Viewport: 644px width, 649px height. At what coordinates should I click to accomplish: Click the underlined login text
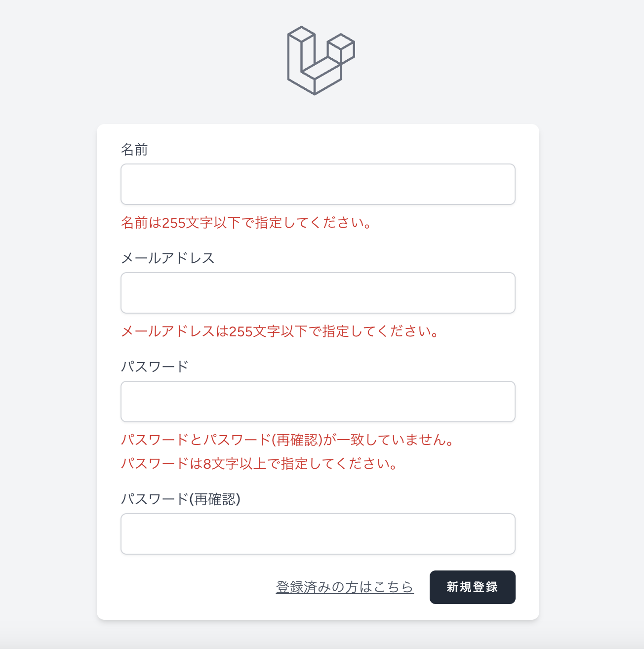click(345, 587)
